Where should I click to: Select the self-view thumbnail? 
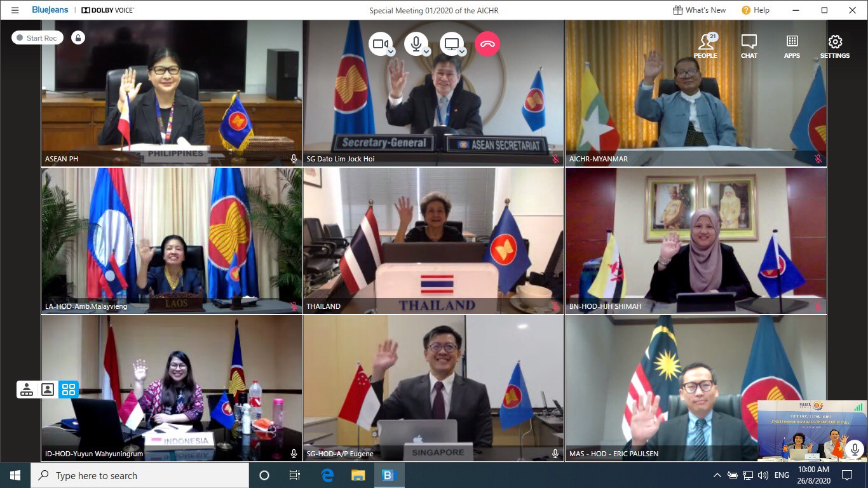812,431
